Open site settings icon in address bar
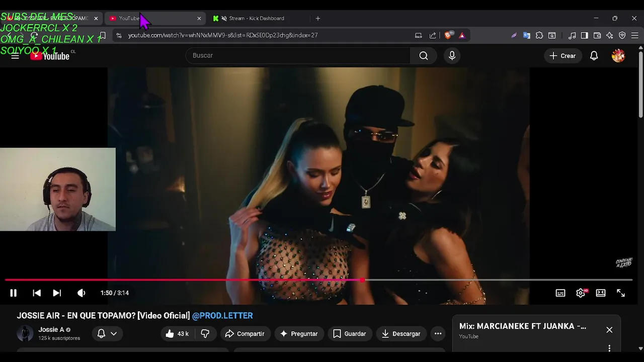Image resolution: width=644 pixels, height=362 pixels. click(119, 35)
